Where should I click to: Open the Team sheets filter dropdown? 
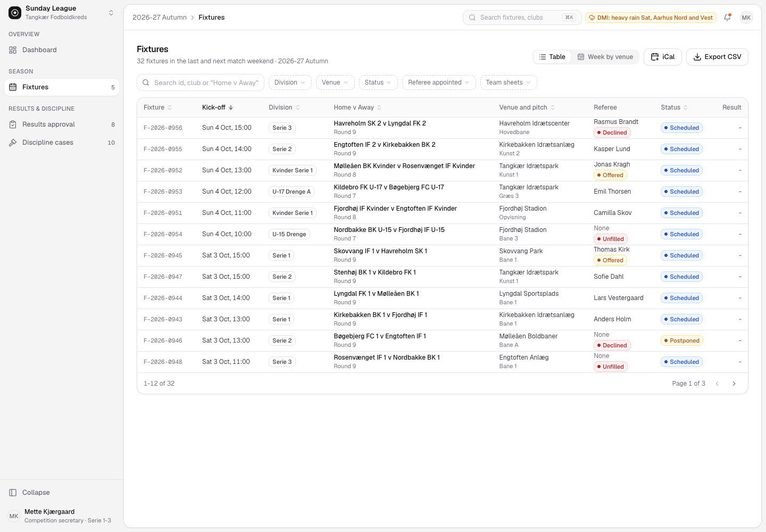[509, 82]
